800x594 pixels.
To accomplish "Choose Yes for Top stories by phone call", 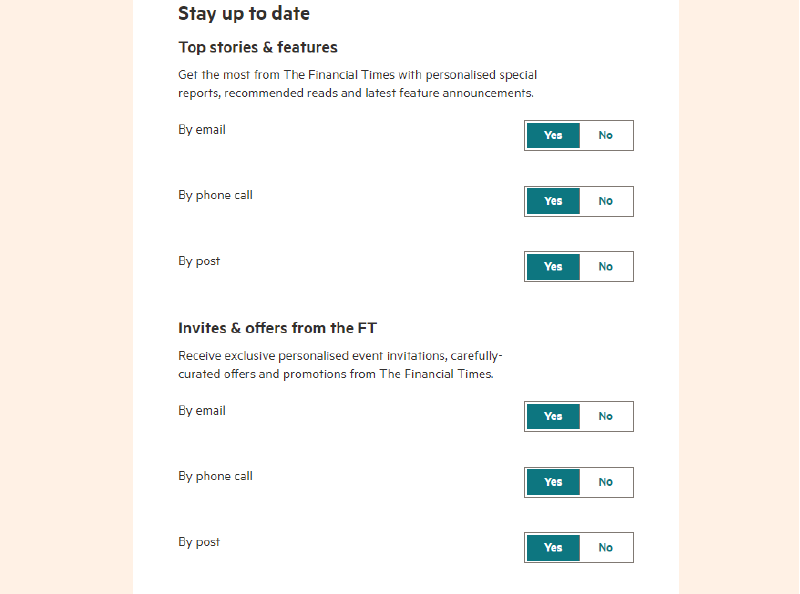I will pos(553,201).
